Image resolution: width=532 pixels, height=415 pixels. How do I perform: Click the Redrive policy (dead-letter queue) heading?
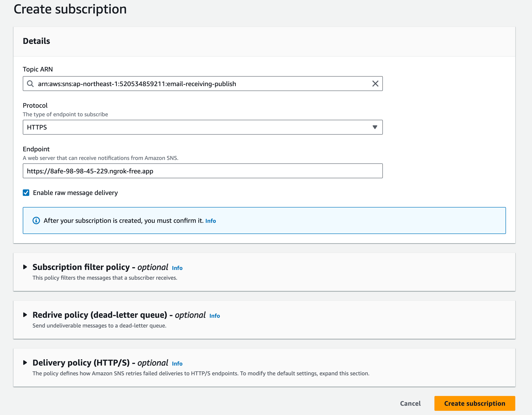point(100,315)
